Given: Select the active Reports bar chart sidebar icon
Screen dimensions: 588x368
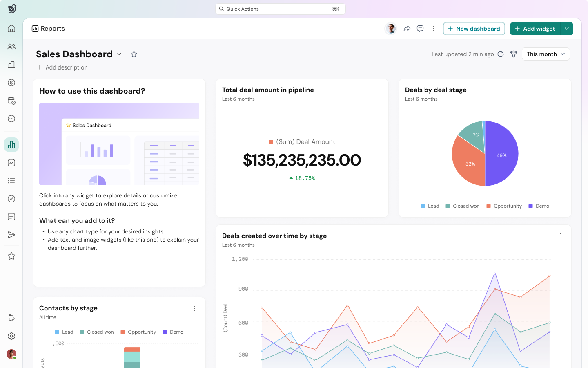Looking at the screenshot, I should (11, 145).
